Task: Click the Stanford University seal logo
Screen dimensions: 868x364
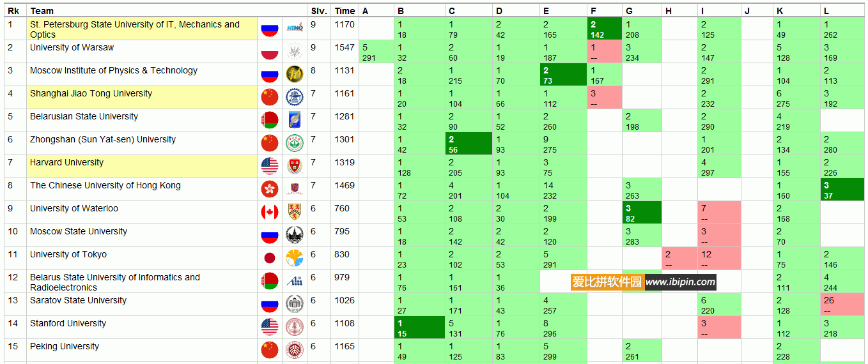Action: coord(295,328)
